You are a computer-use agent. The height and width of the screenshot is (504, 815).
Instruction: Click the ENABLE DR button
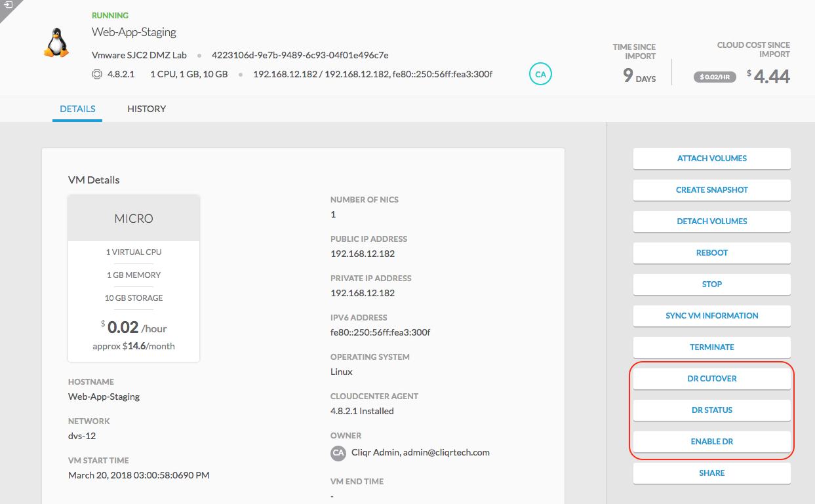click(x=712, y=442)
